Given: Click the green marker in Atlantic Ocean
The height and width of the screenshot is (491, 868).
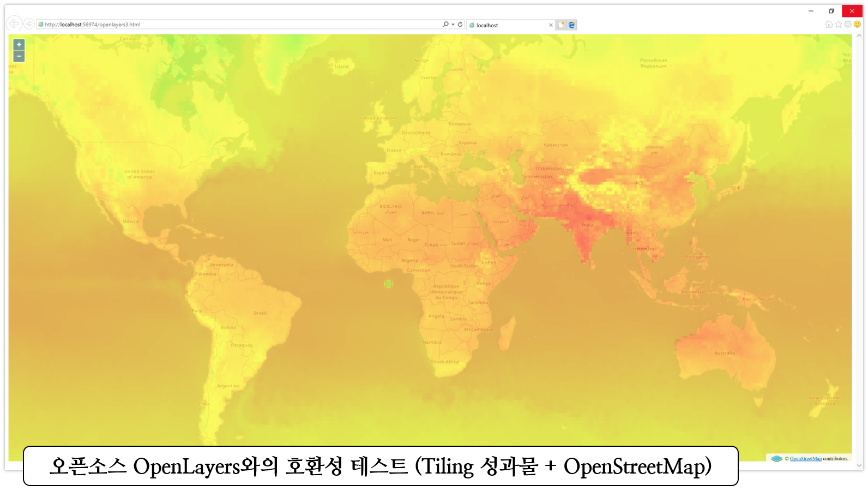Looking at the screenshot, I should click(388, 284).
